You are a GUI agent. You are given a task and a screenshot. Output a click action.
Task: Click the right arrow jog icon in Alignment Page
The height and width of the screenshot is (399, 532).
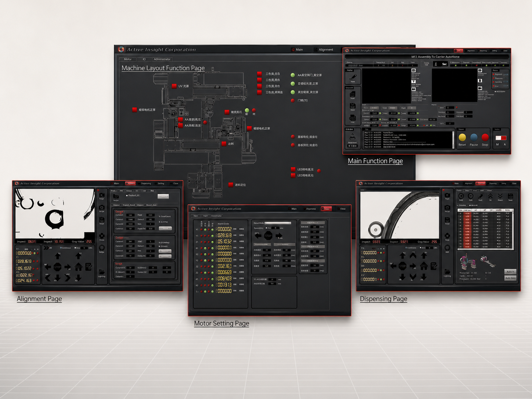[68, 267]
